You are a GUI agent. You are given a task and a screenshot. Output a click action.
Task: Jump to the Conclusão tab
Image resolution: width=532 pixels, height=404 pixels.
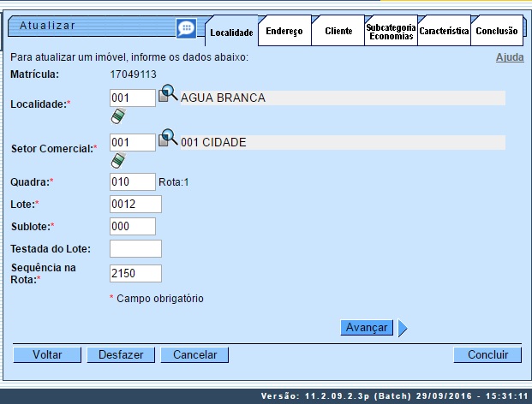(497, 31)
